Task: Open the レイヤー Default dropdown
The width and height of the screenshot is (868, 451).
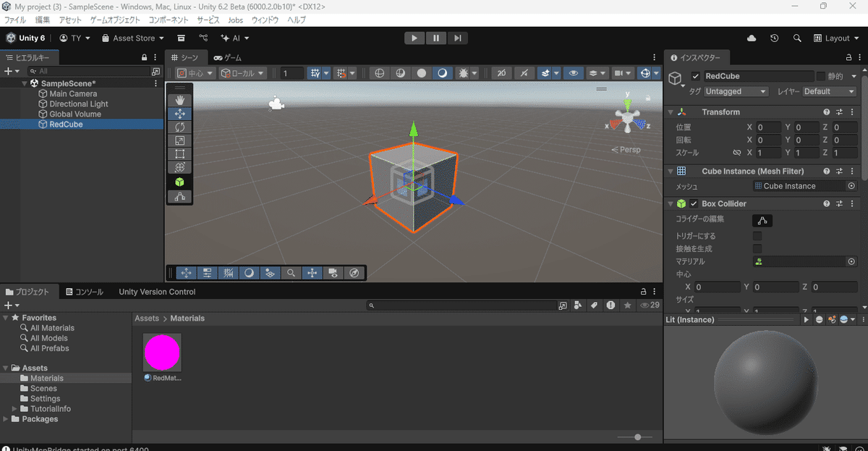Action: [x=829, y=91]
